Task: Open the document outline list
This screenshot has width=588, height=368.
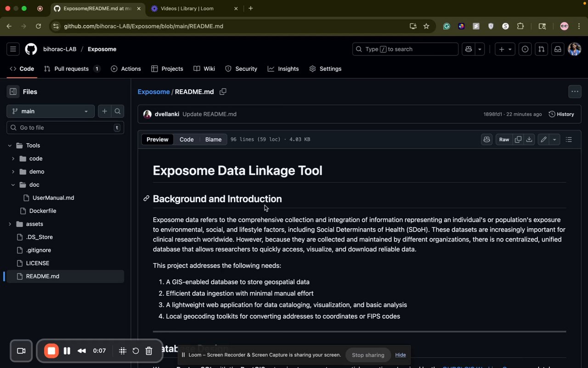Action: (569, 139)
